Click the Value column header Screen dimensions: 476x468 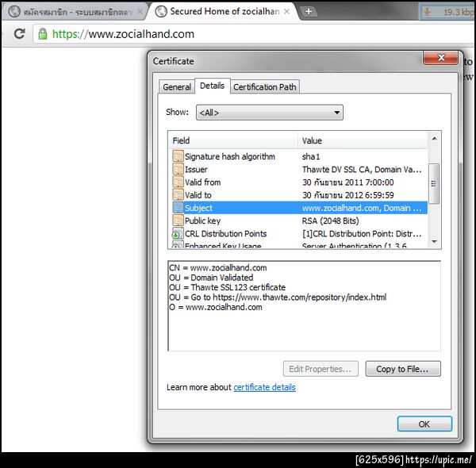pyautogui.click(x=363, y=140)
